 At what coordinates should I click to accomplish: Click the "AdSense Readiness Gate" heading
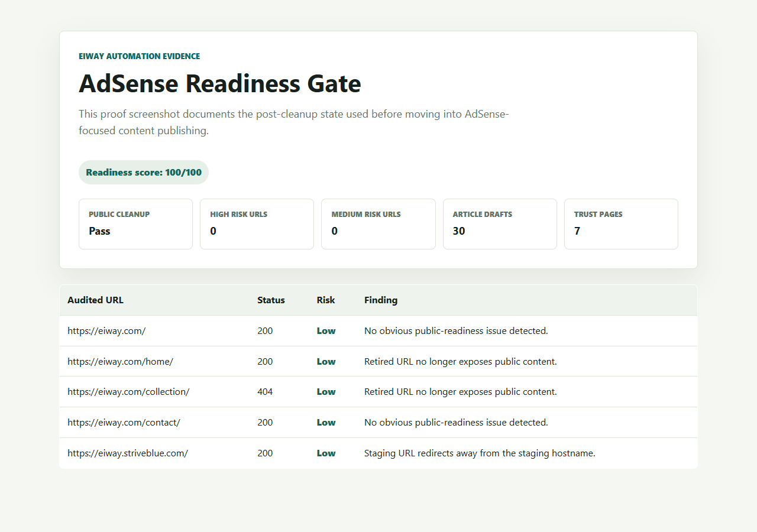pos(220,84)
